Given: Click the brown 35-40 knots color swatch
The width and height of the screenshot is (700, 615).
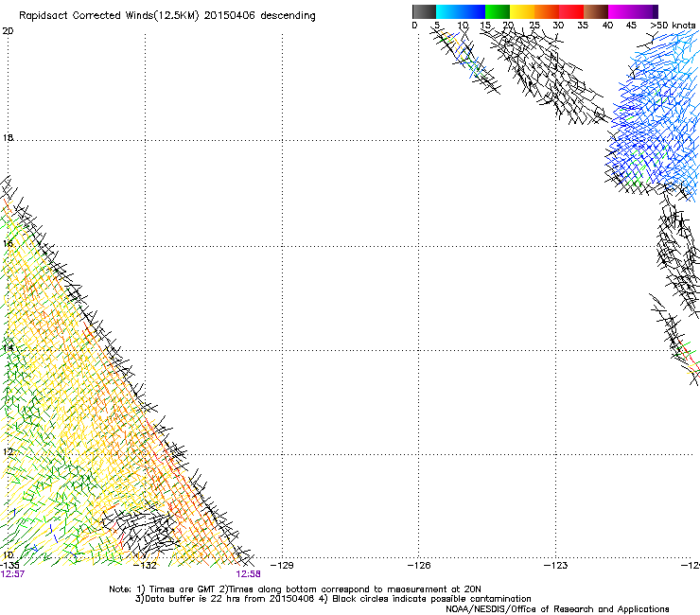Looking at the screenshot, I should coord(596,11).
